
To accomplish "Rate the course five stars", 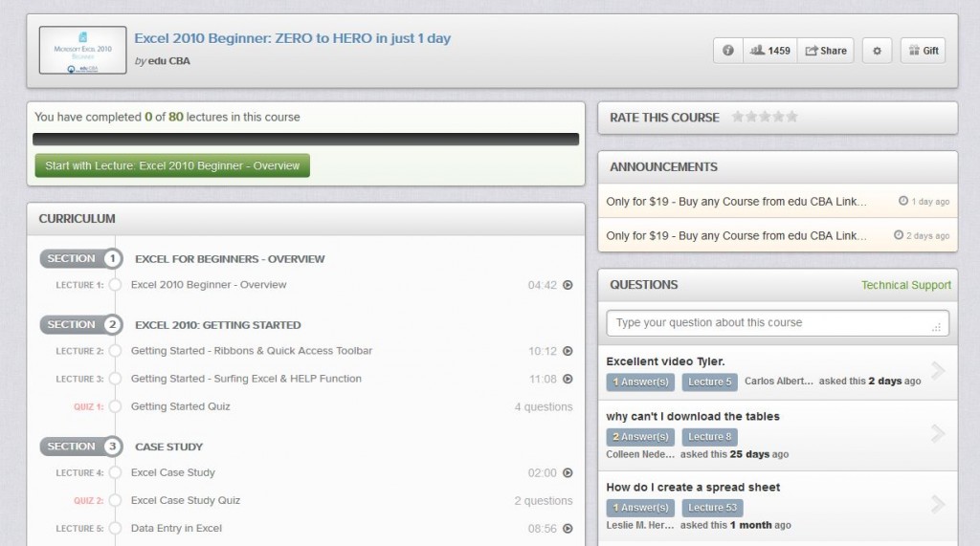I will [x=791, y=117].
